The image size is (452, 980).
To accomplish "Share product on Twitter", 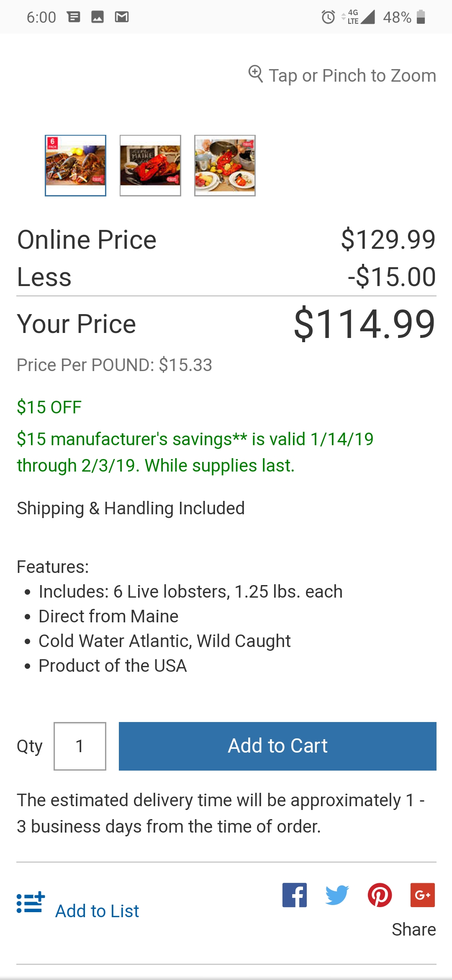I will pyautogui.click(x=337, y=895).
